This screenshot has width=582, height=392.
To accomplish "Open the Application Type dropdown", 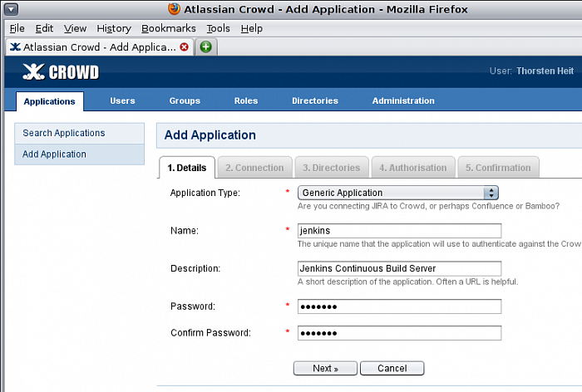I will pyautogui.click(x=398, y=193).
